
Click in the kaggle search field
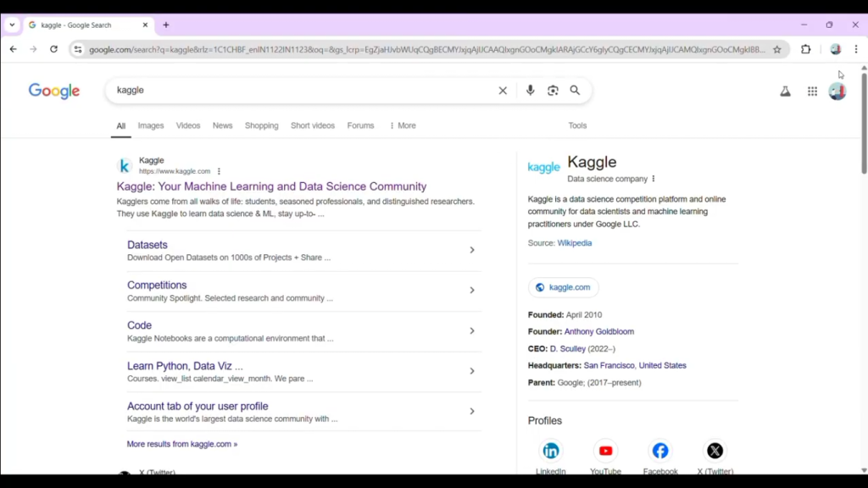click(x=302, y=90)
